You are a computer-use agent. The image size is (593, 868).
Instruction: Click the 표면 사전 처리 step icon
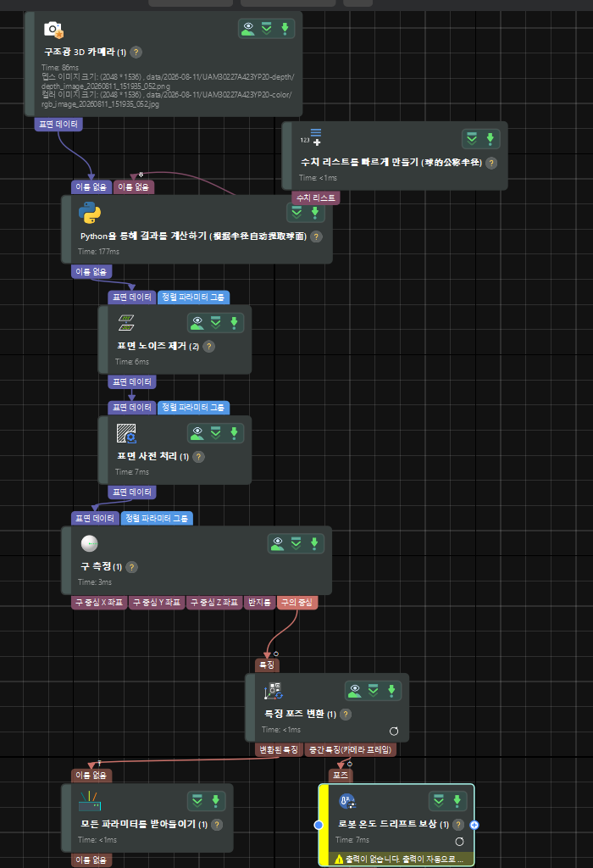click(126, 433)
